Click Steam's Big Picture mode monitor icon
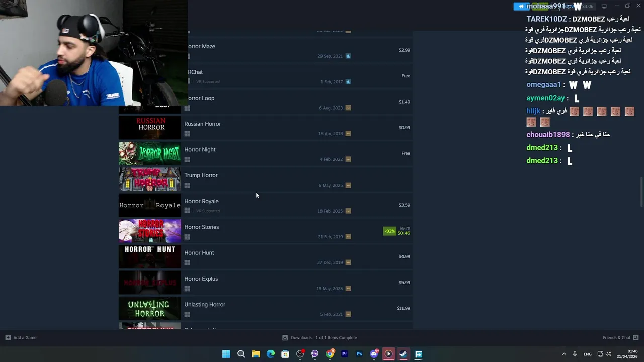 point(604,6)
